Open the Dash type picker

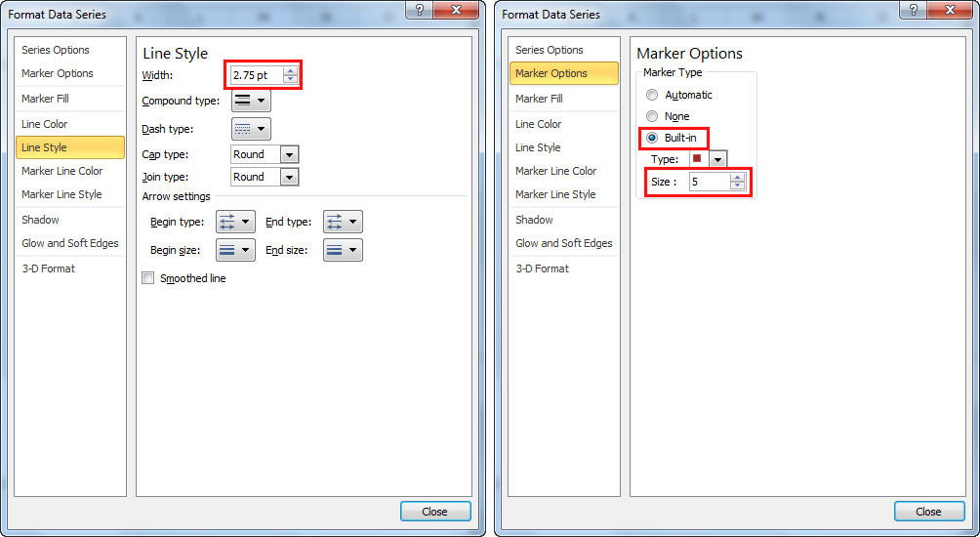251,129
